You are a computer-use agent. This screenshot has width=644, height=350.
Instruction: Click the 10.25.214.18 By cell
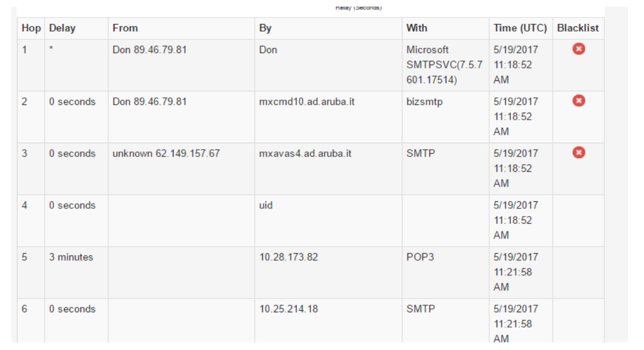point(289,309)
